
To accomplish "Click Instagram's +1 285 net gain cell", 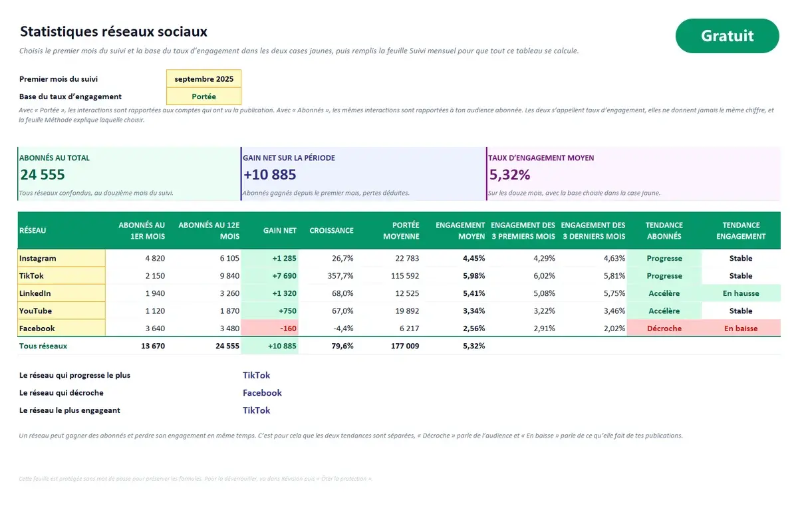I will (270, 258).
